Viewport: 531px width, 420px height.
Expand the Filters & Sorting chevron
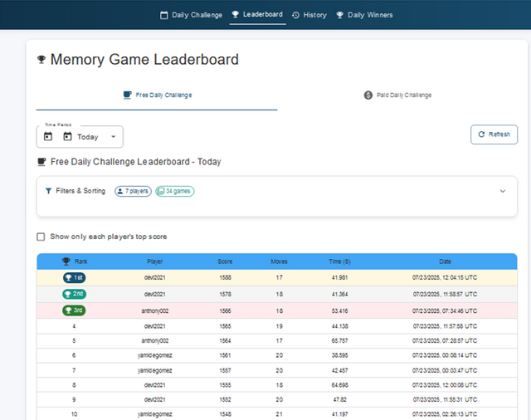tap(503, 191)
